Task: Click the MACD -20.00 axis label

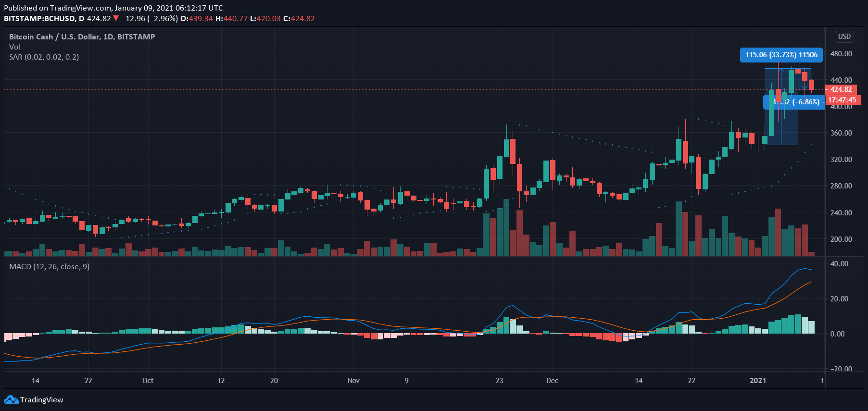Action: click(841, 369)
